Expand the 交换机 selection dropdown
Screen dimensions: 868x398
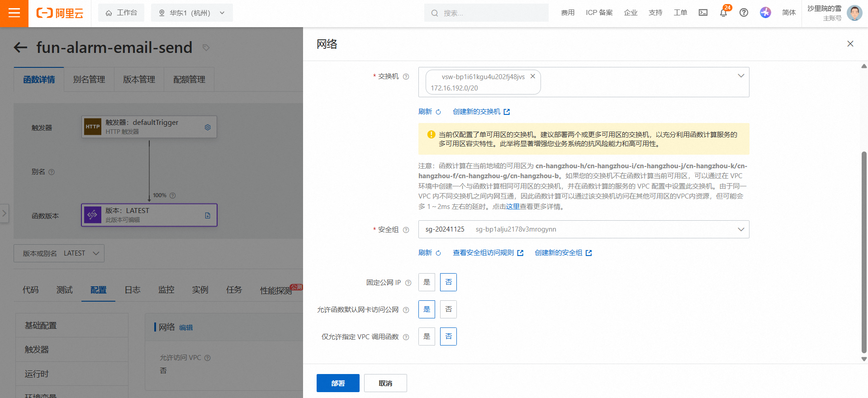click(741, 76)
